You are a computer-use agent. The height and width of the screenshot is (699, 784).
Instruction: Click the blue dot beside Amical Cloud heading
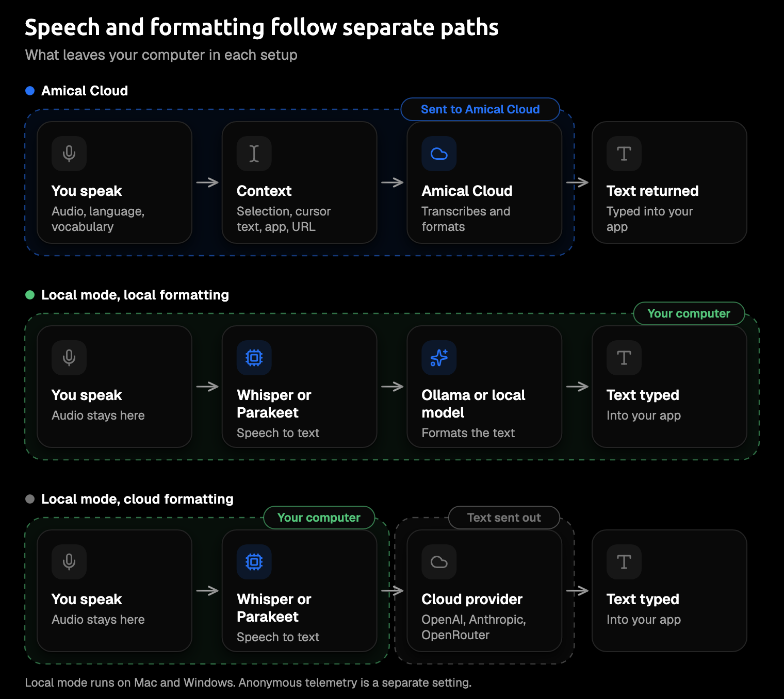(30, 91)
